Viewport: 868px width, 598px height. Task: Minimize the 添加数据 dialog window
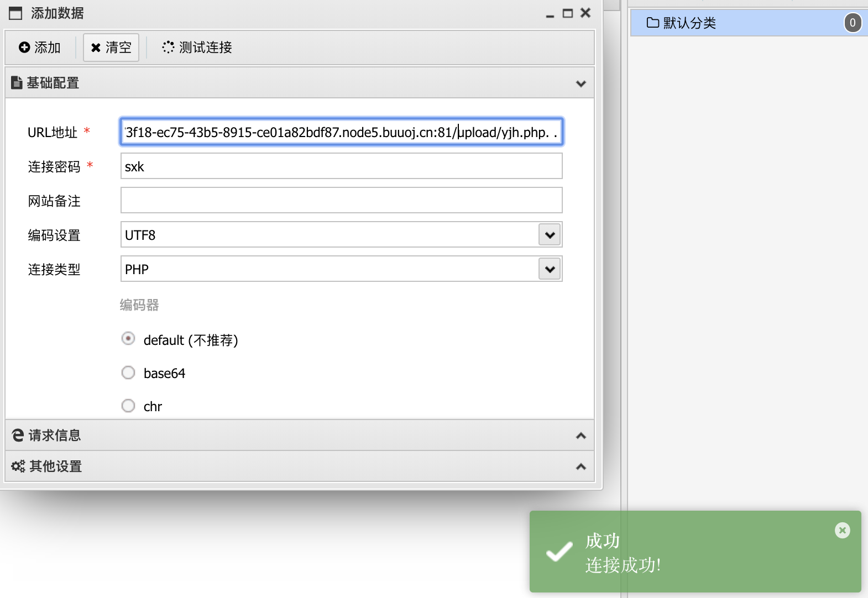coord(550,14)
